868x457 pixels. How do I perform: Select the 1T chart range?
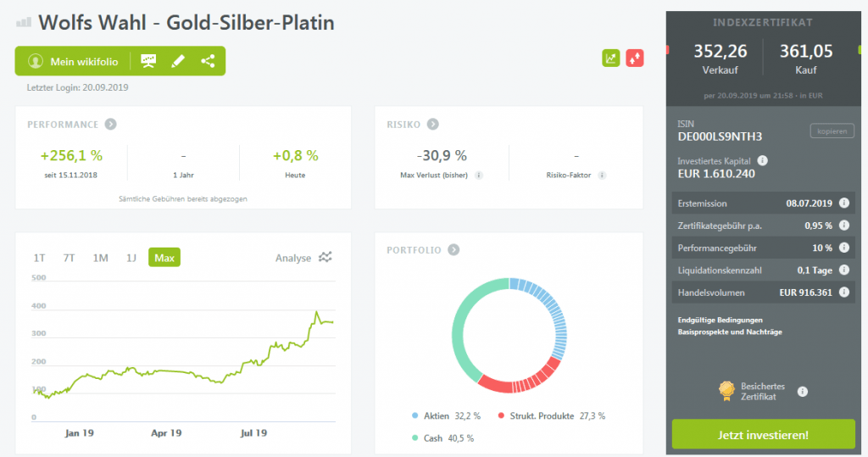[x=40, y=258]
